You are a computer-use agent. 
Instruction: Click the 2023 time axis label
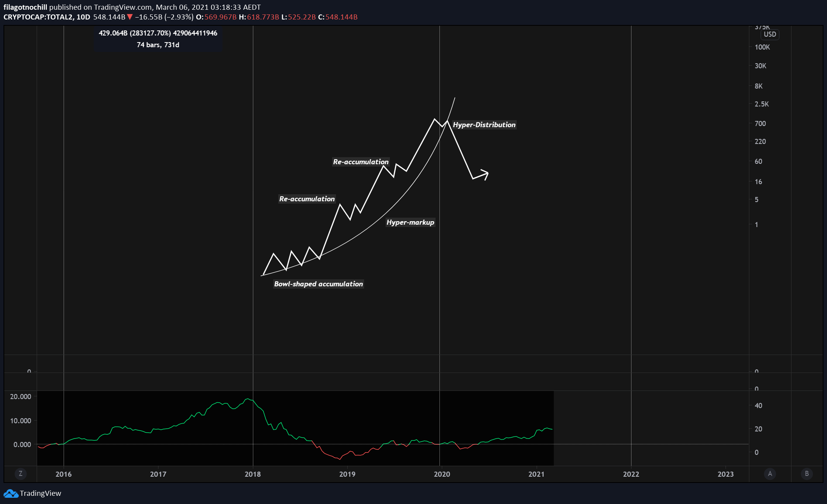click(726, 474)
